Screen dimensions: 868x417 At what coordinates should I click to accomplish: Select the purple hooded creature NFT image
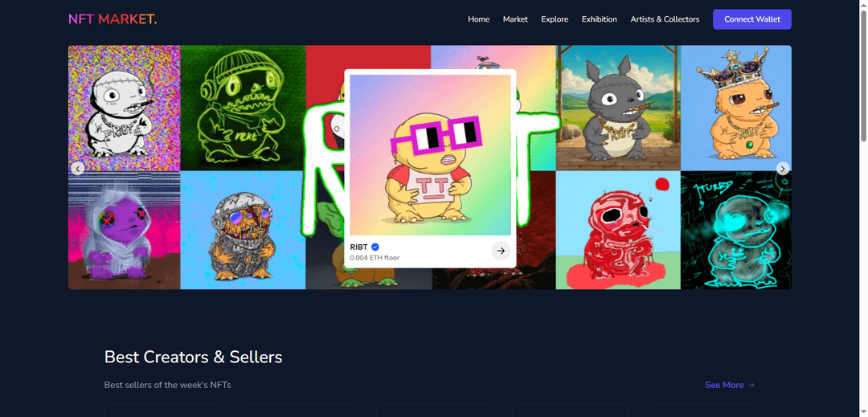(x=124, y=230)
